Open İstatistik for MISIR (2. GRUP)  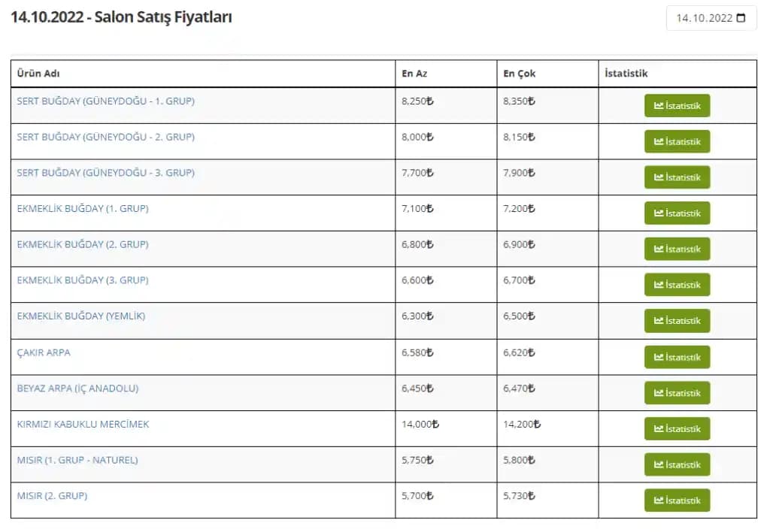(x=677, y=500)
